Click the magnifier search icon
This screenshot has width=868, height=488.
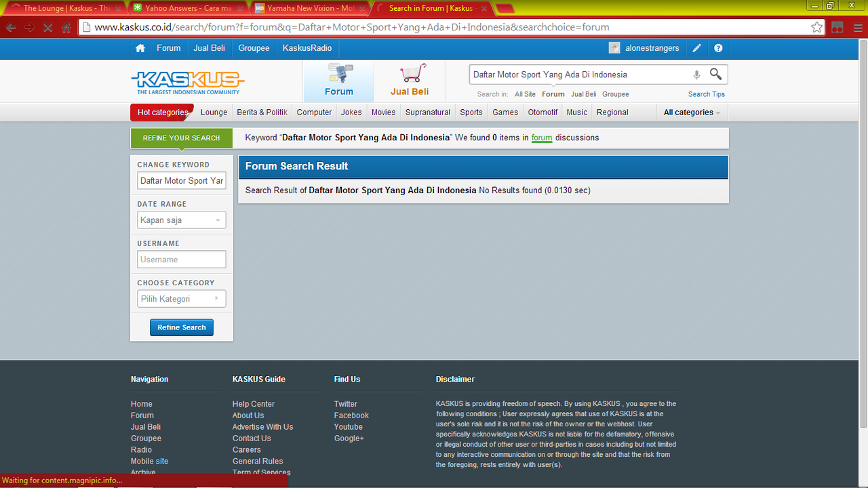716,75
